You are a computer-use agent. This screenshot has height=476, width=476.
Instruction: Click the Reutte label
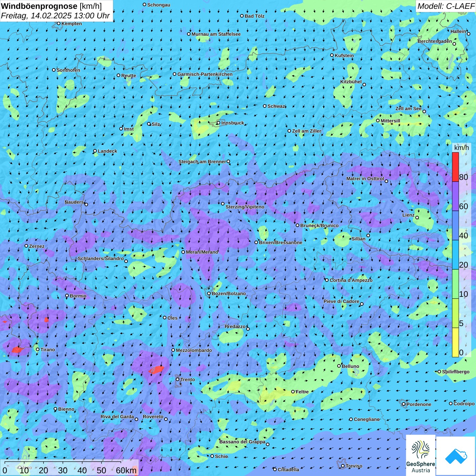pyautogui.click(x=129, y=75)
